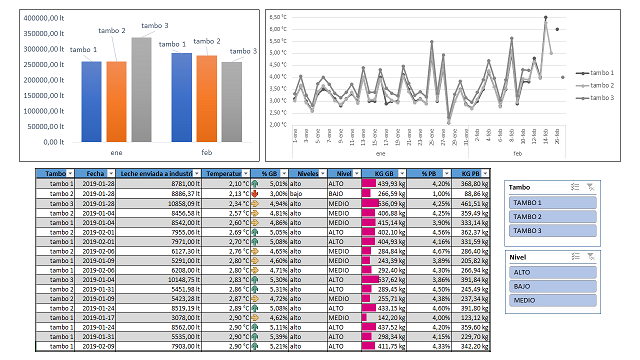Viewport: 640px width, 360px height.
Task: Click the green arrow next to 5,30%
Action: click(255, 280)
